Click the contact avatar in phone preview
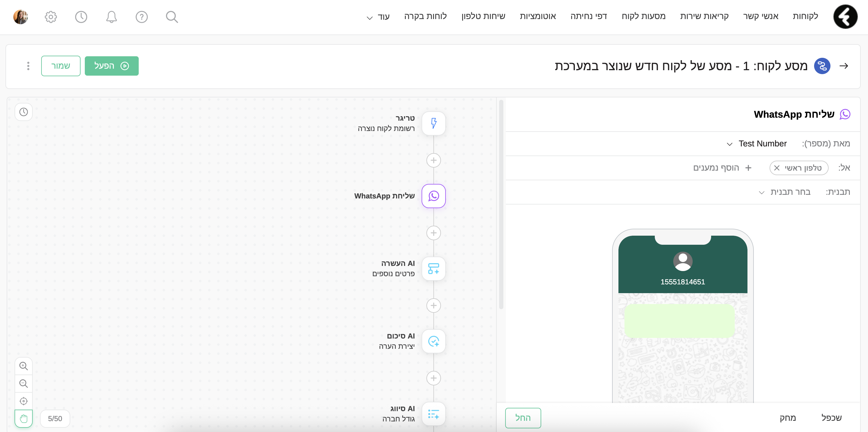This screenshot has width=868, height=432. pyautogui.click(x=683, y=261)
